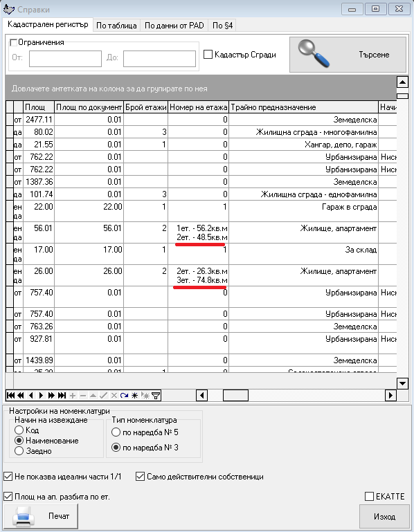Toggle the ЕКАТТЕ checkbox

click(369, 497)
